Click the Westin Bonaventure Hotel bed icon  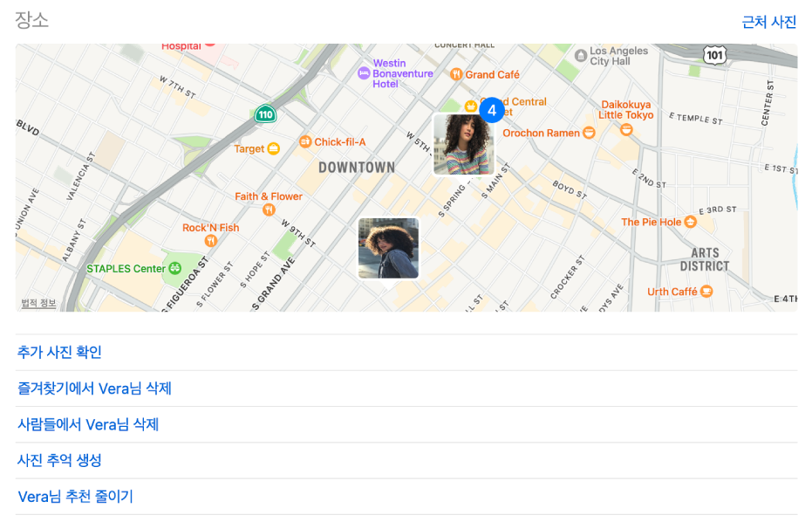(x=364, y=73)
